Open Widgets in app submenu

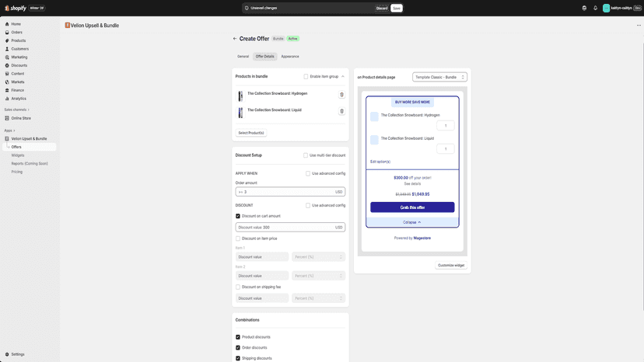(18, 155)
